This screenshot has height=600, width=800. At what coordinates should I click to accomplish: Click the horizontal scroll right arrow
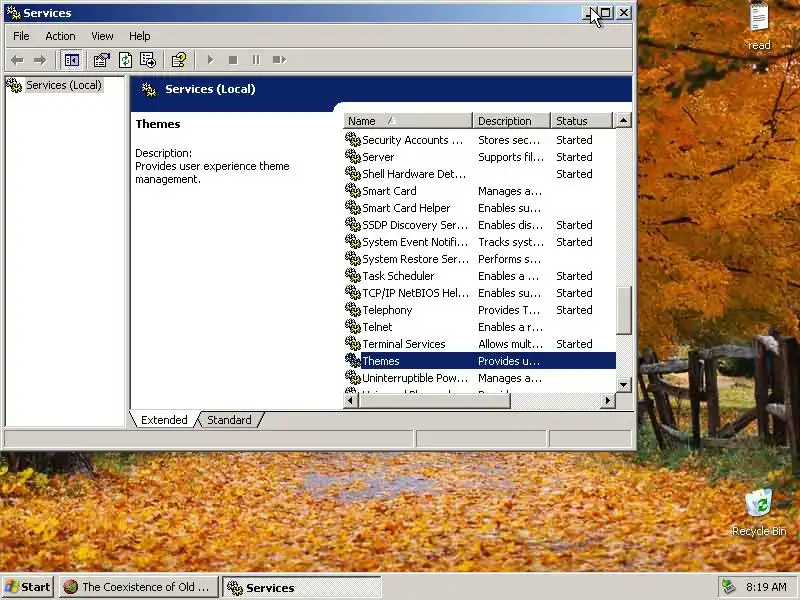[x=608, y=401]
